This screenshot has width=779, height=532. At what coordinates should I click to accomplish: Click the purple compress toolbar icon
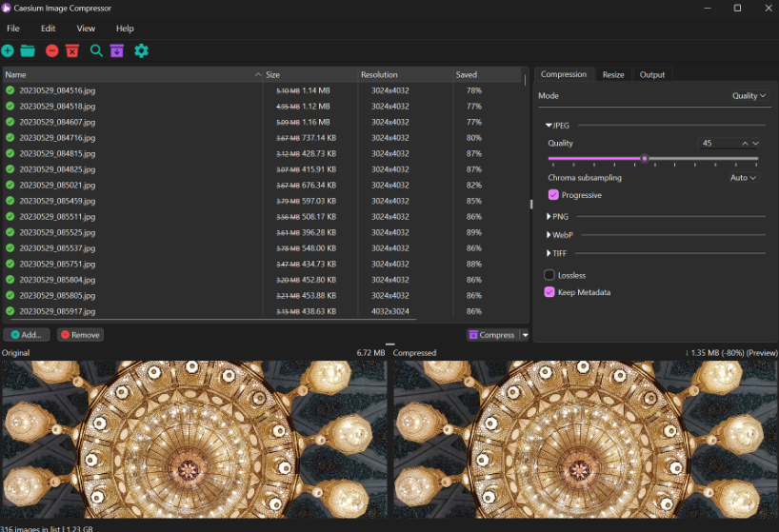coord(117,50)
